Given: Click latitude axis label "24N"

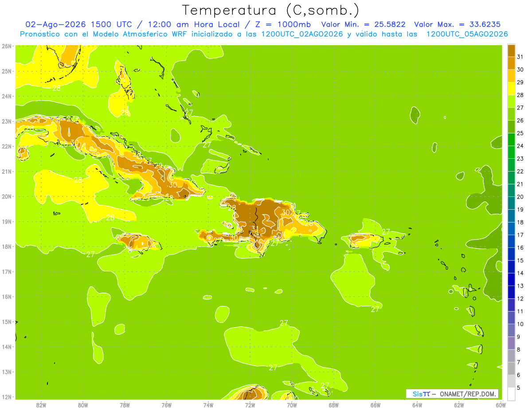Looking at the screenshot, I should tap(7, 96).
